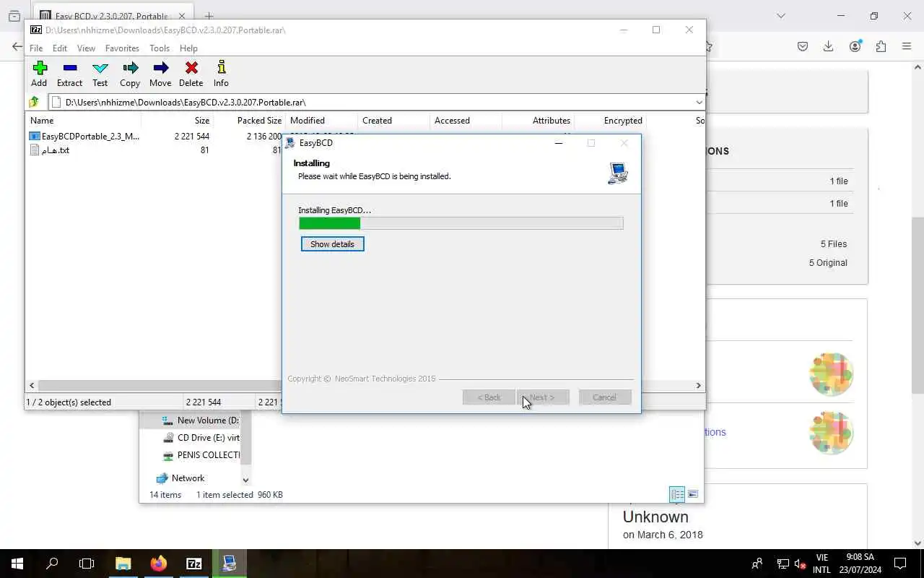Open the Help menu in 7-Zip

pyautogui.click(x=188, y=48)
